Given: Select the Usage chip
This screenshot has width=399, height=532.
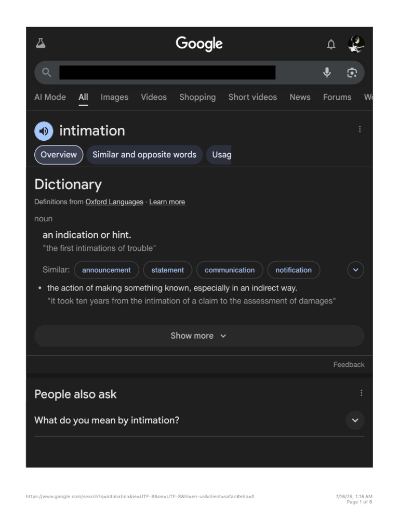Looking at the screenshot, I should [219, 155].
